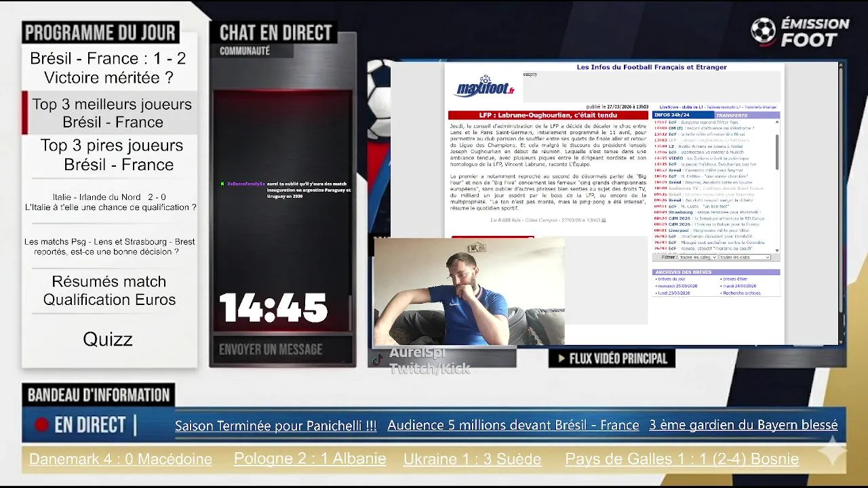Select 'Top 3 pires joueurs' programme item
Viewport: 868px width, 488px height.
point(112,155)
